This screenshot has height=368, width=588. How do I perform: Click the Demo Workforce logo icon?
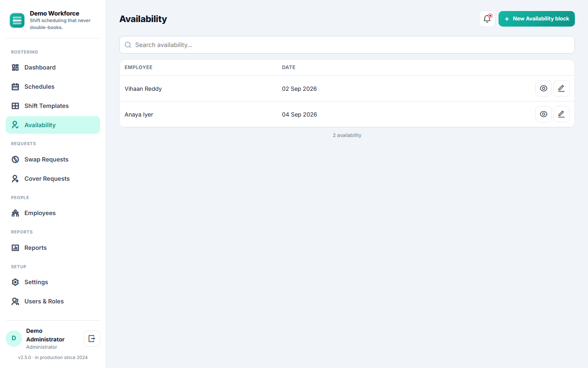17,20
